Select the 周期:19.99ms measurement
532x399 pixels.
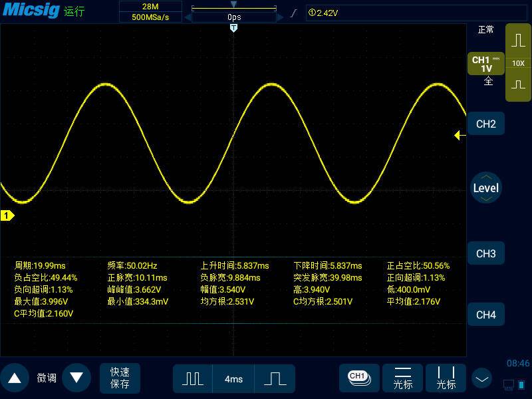[x=40, y=265]
